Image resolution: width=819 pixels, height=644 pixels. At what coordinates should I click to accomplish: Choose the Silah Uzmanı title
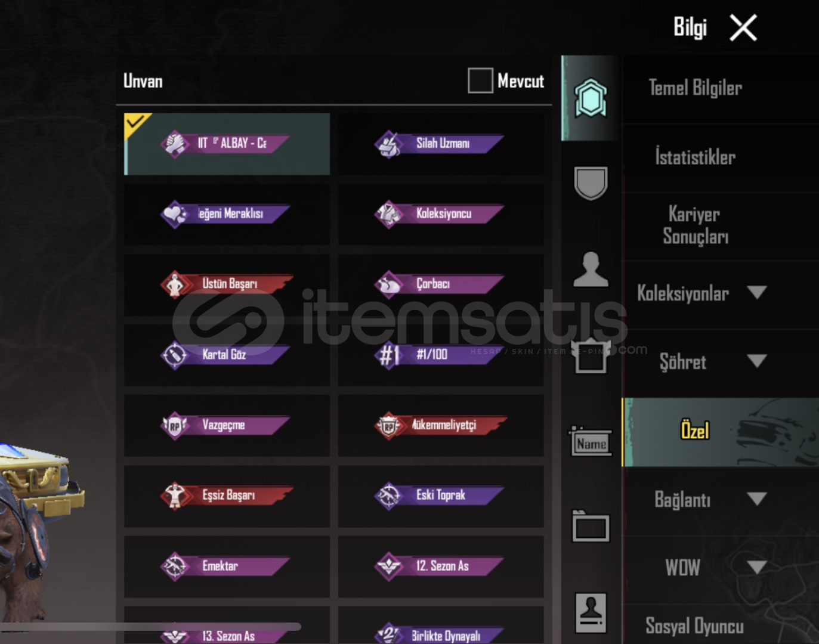click(x=440, y=144)
